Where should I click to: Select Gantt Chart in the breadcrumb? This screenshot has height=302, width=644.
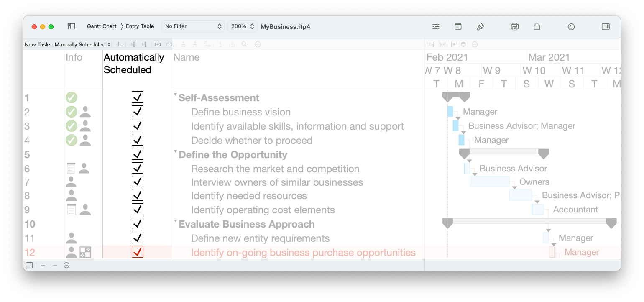(x=102, y=26)
